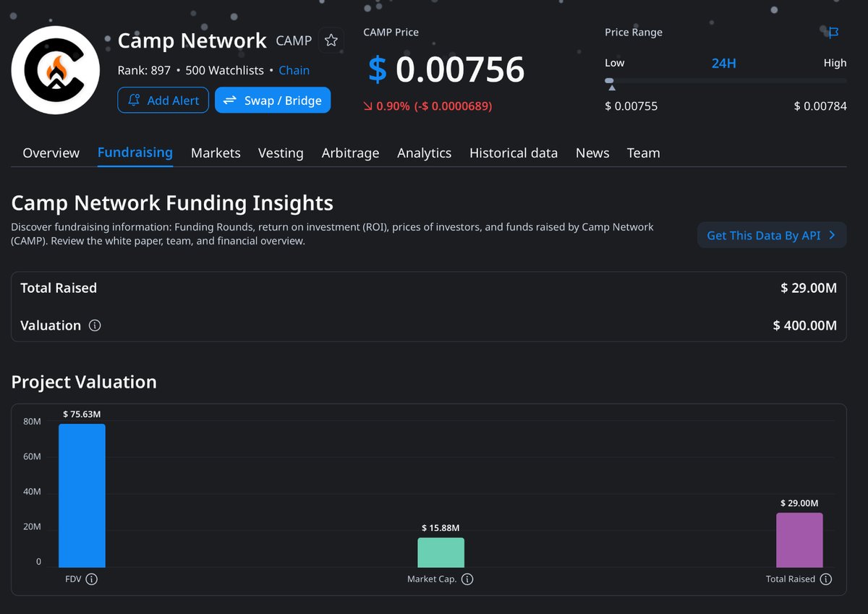Open the Valuation info tooltip icon
The width and height of the screenshot is (868, 614).
[95, 325]
